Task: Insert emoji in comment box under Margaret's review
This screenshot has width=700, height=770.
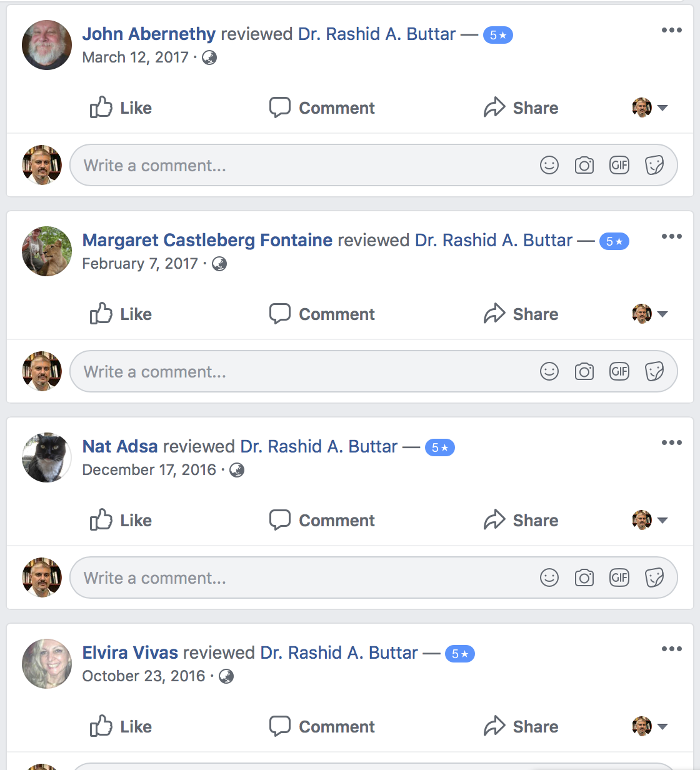Action: coord(549,372)
